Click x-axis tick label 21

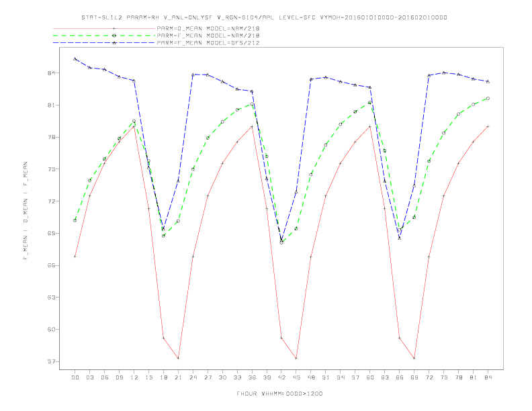tap(178, 377)
